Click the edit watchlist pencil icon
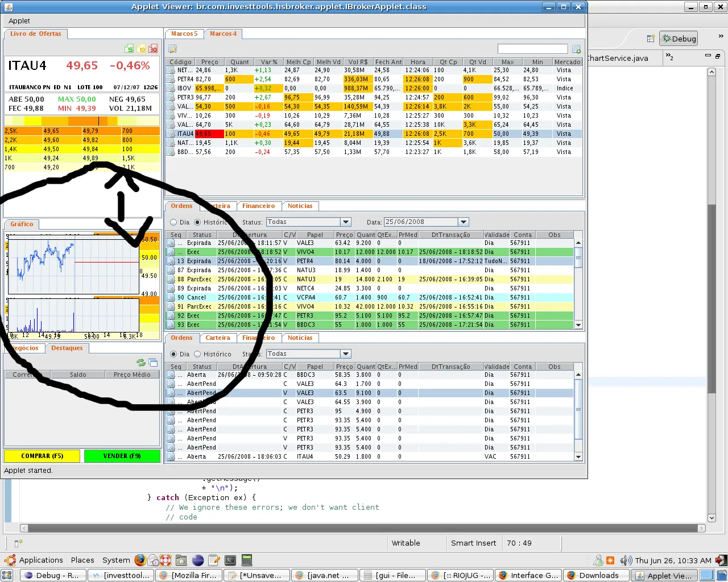Image resolution: width=728 pixels, height=582 pixels. (172, 49)
